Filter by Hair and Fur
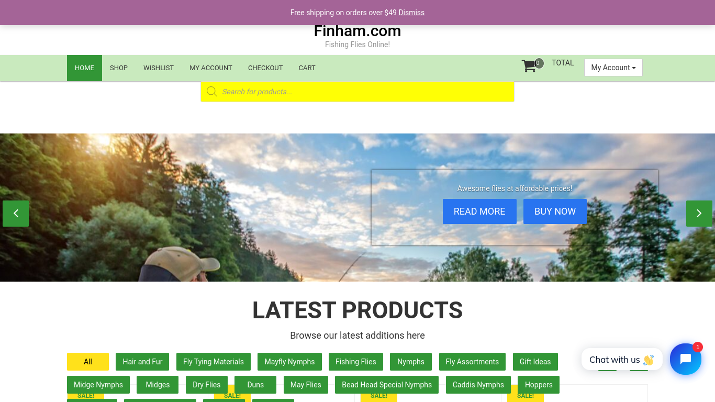The image size is (715, 402). click(x=142, y=362)
